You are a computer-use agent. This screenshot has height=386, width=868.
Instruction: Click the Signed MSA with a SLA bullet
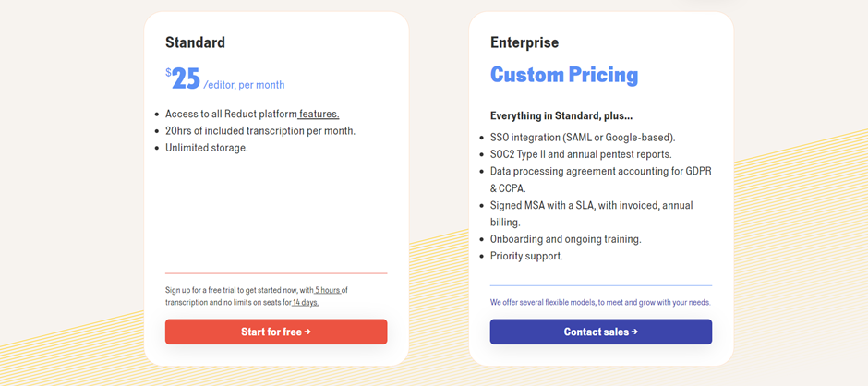[x=591, y=205]
